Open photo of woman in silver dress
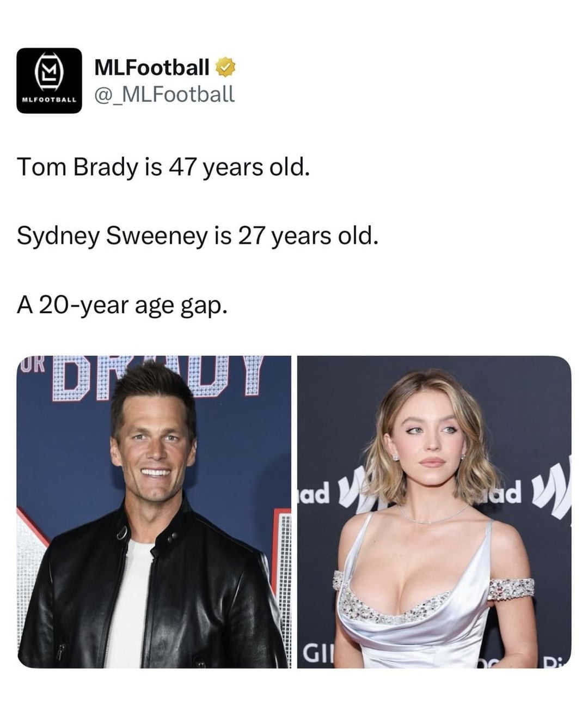Image resolution: width=588 pixels, height=704 pixels. click(434, 512)
